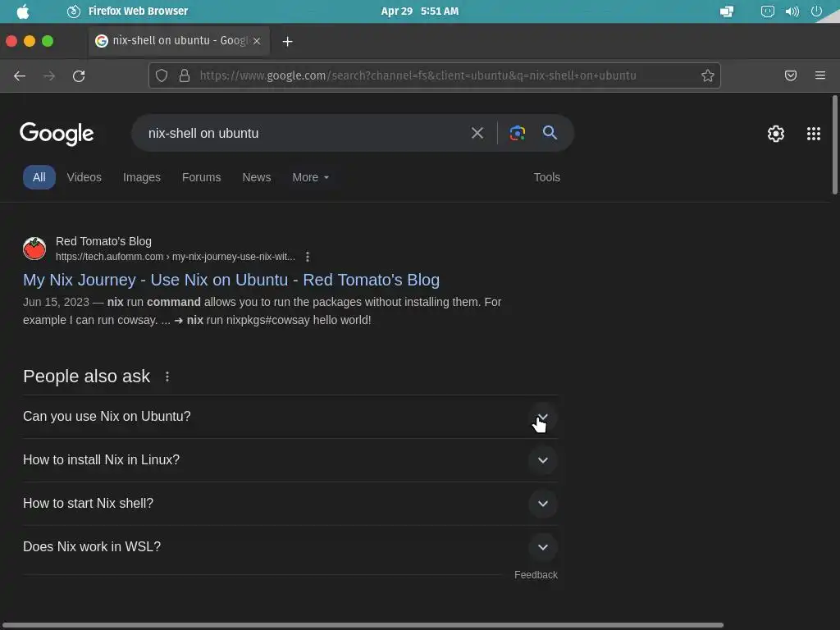Open the More filters dropdown

point(311,177)
